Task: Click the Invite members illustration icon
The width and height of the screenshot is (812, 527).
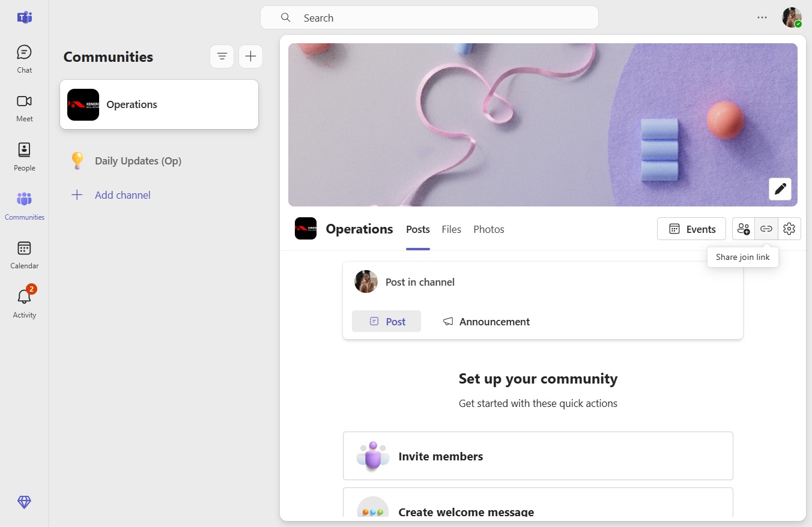Action: tap(373, 456)
